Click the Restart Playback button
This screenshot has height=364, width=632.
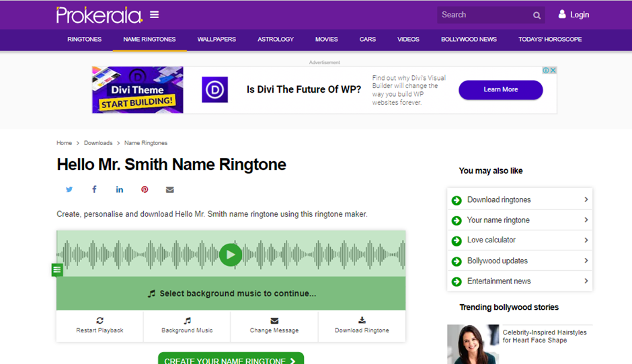[100, 326]
